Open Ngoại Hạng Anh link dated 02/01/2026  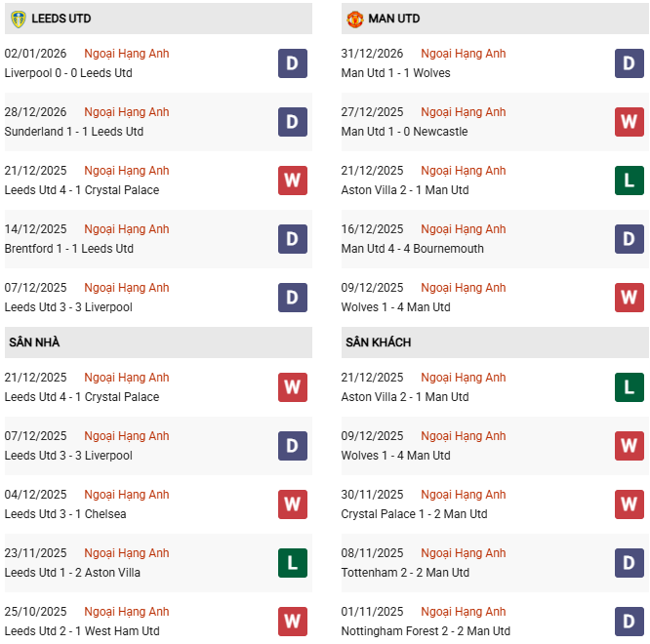click(127, 54)
